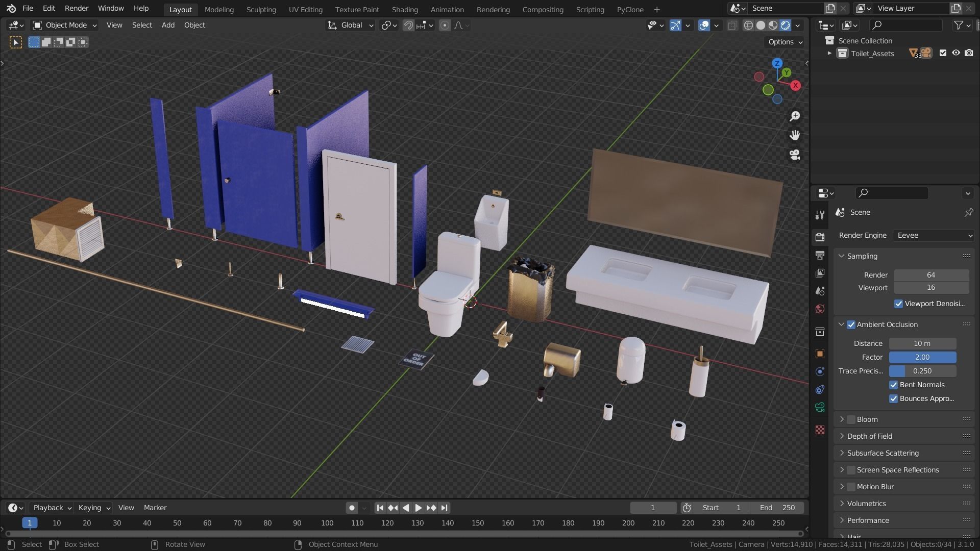The width and height of the screenshot is (980, 551).
Task: Switch to the PyClone workspace tab
Action: (630, 10)
